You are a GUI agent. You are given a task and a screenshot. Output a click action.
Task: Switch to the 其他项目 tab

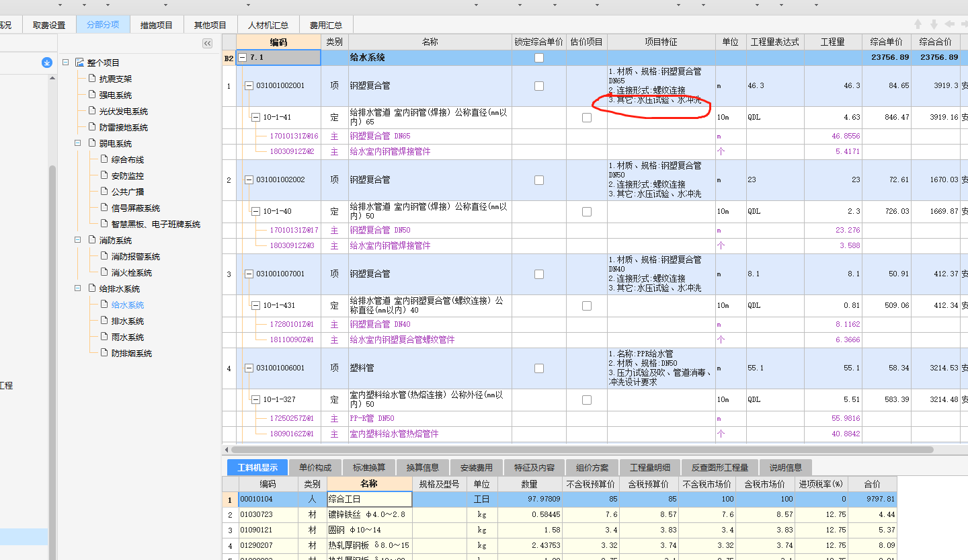coord(210,25)
